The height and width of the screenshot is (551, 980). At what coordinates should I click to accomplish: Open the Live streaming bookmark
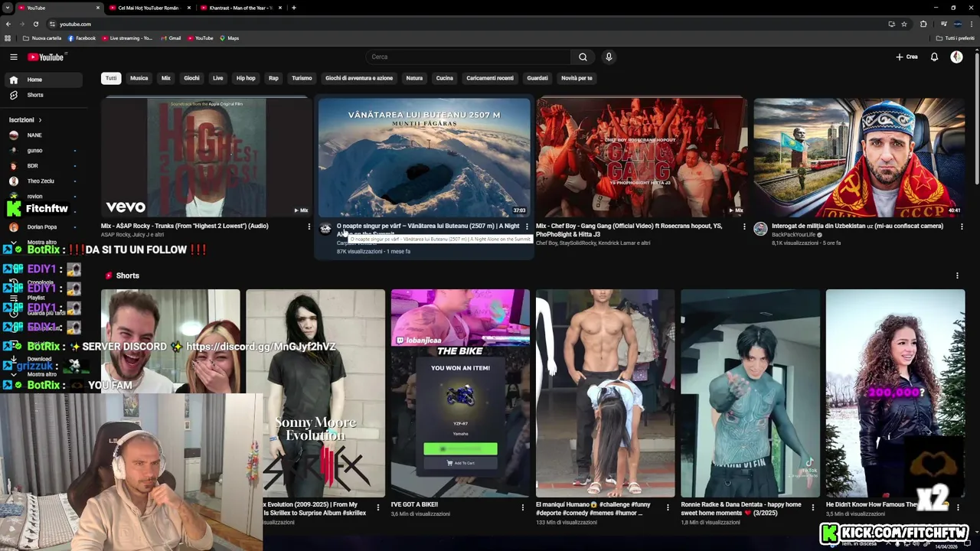coord(127,38)
